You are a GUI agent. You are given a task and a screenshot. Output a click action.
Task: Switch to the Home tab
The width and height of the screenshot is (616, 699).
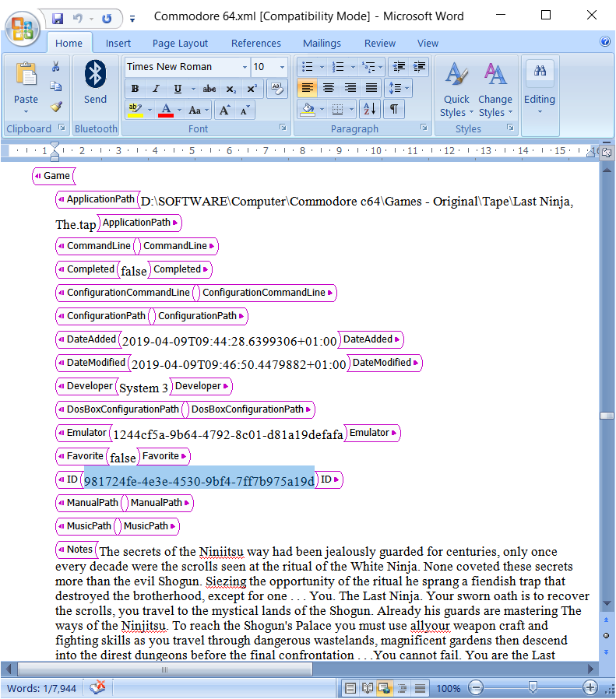pos(69,43)
